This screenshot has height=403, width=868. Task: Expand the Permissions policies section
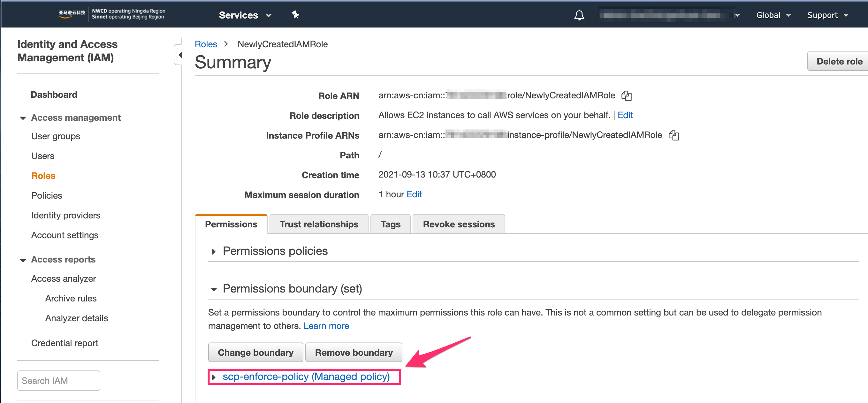pos(214,251)
